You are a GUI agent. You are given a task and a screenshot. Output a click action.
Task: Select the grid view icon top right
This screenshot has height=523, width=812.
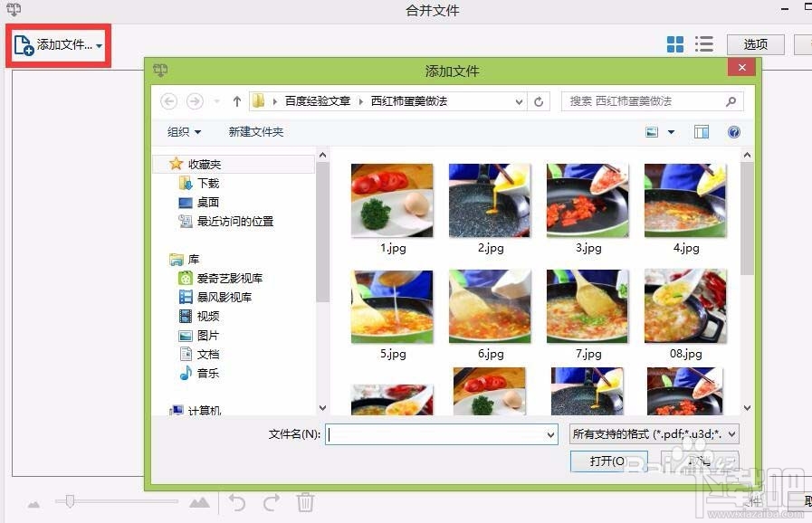point(674,43)
